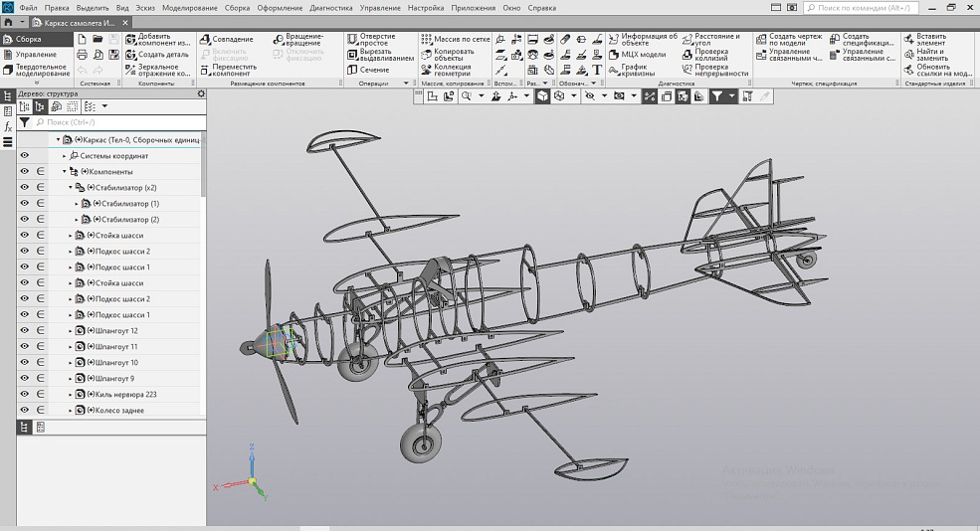Select the Distance and Angle measurement tool

click(x=687, y=40)
